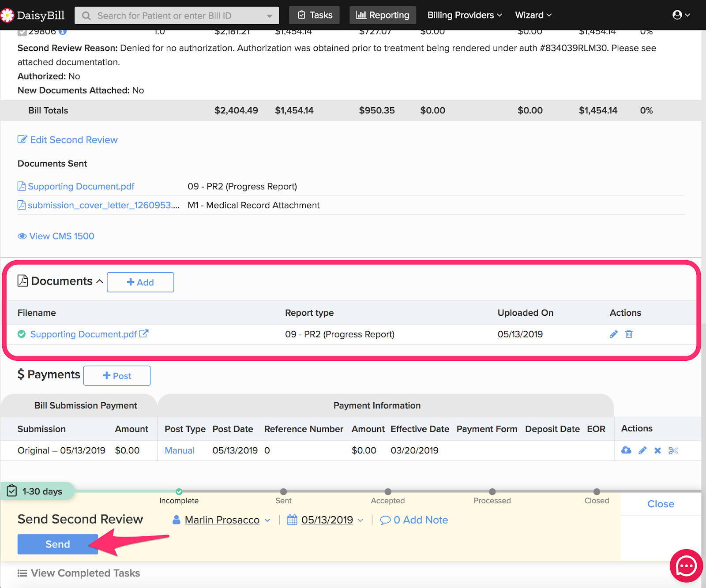Click the Post payment button
The height and width of the screenshot is (588, 706).
point(117,376)
